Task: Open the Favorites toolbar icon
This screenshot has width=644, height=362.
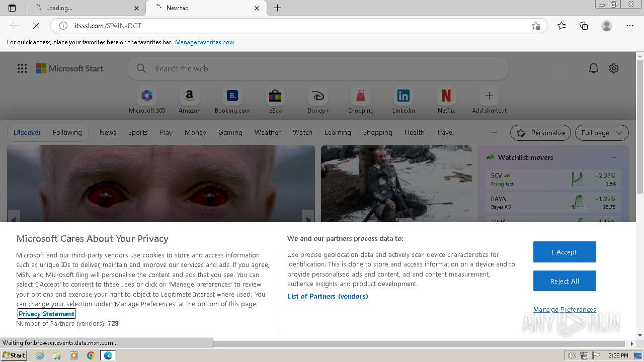Action: [x=561, y=26]
